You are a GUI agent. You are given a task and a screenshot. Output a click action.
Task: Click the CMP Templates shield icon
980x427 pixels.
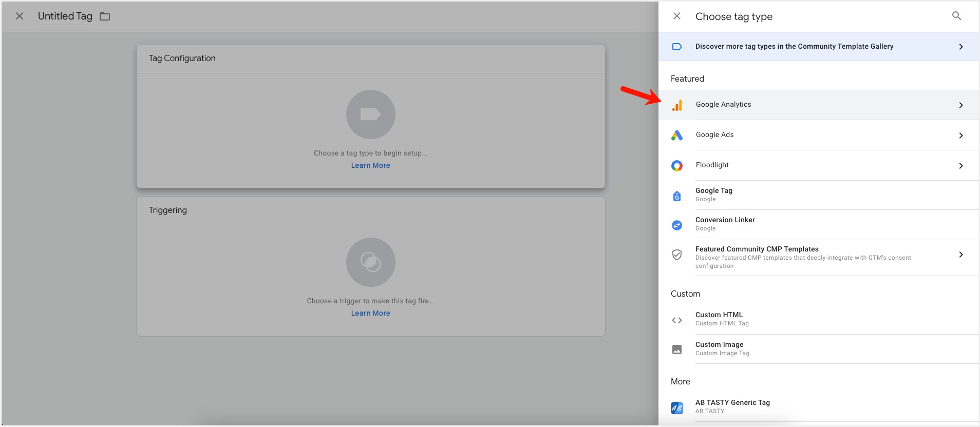click(x=677, y=255)
